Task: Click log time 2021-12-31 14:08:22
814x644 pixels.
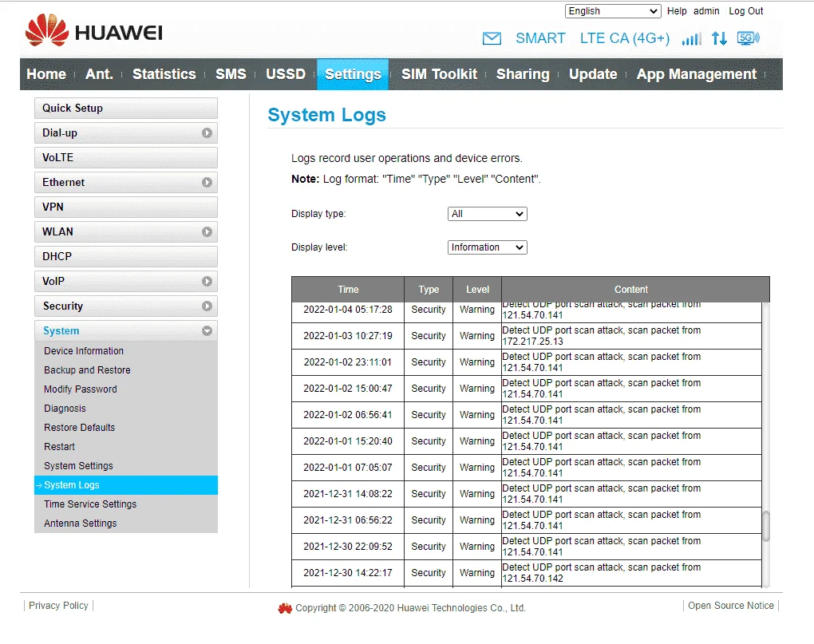Action: coord(348,494)
